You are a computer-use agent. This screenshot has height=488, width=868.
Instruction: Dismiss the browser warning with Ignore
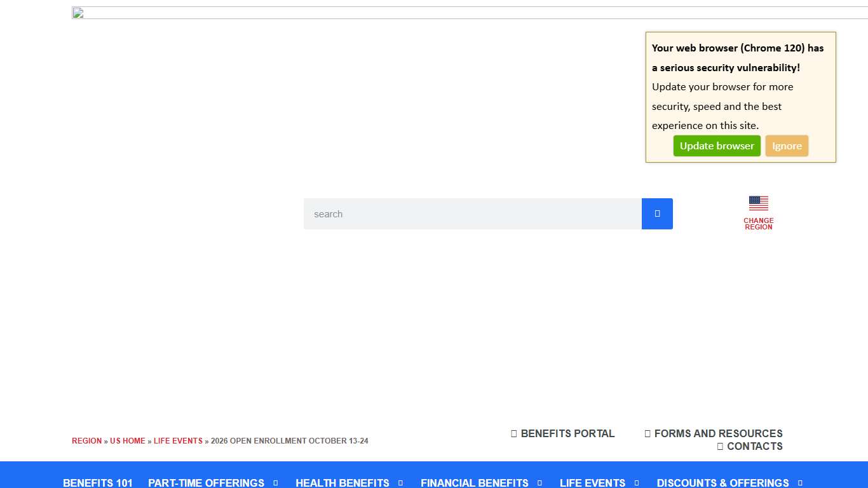[787, 146]
